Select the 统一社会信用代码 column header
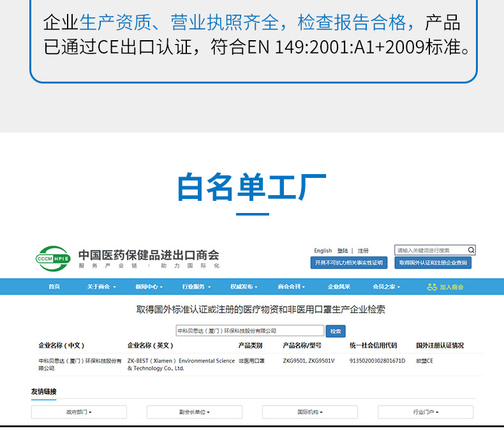Viewport: 504px width, 440px height. coord(373,346)
